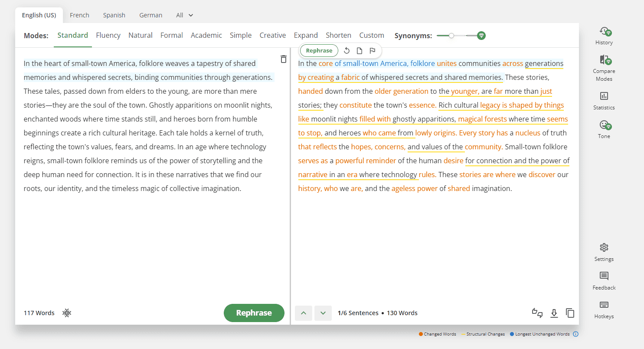The image size is (644, 349).
Task: Click the large green Rephrase button
Action: click(x=254, y=313)
